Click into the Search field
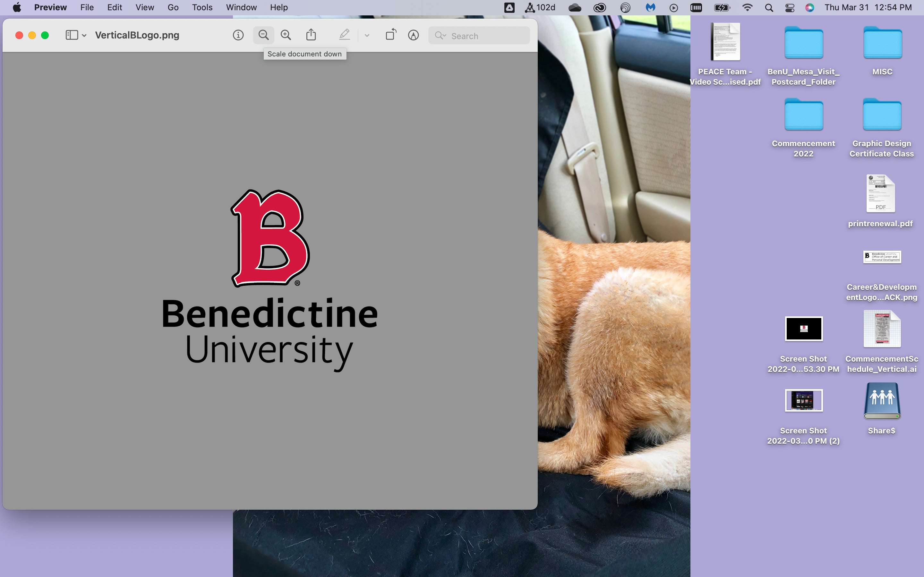This screenshot has width=924, height=577. (x=479, y=36)
